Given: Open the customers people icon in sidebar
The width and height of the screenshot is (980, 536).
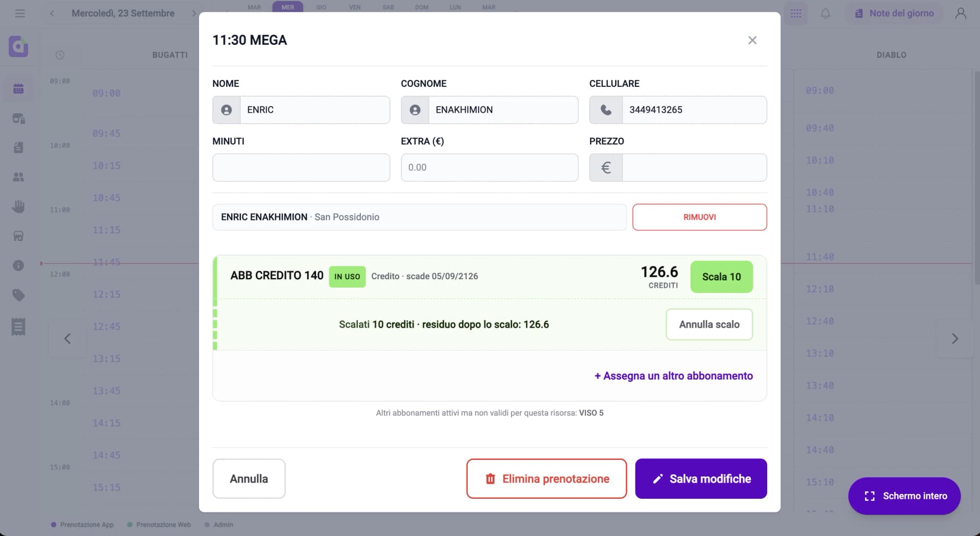Looking at the screenshot, I should pos(18,177).
